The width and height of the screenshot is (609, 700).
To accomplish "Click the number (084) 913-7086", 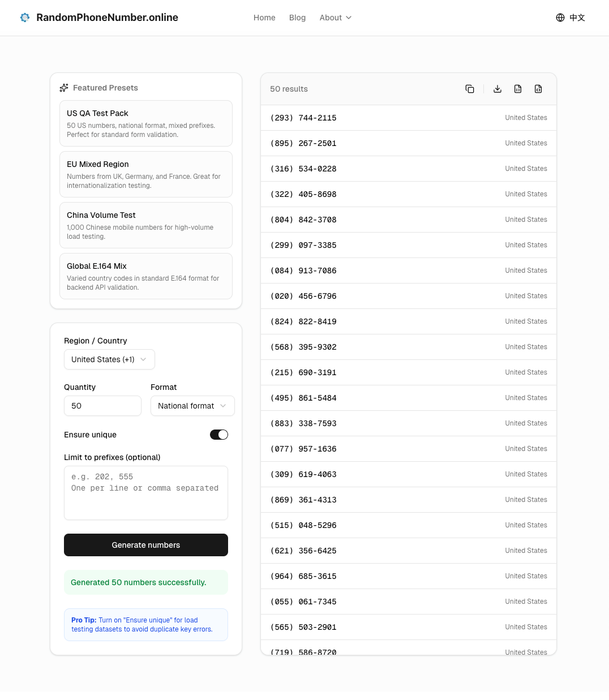I will point(303,270).
